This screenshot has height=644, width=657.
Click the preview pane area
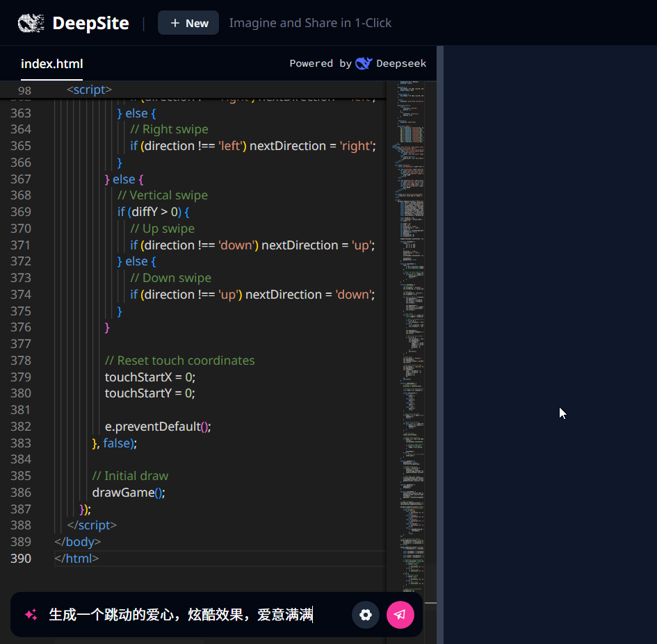tap(550, 344)
